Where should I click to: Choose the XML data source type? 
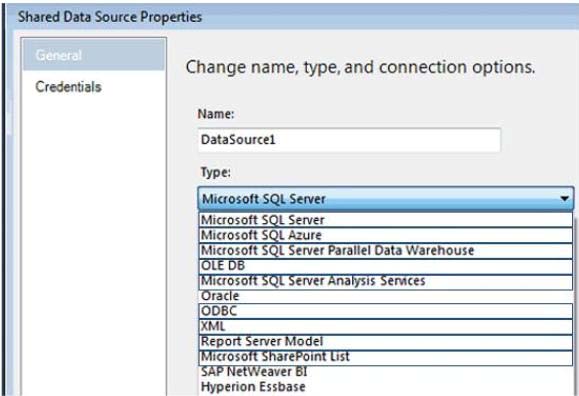tap(386, 327)
